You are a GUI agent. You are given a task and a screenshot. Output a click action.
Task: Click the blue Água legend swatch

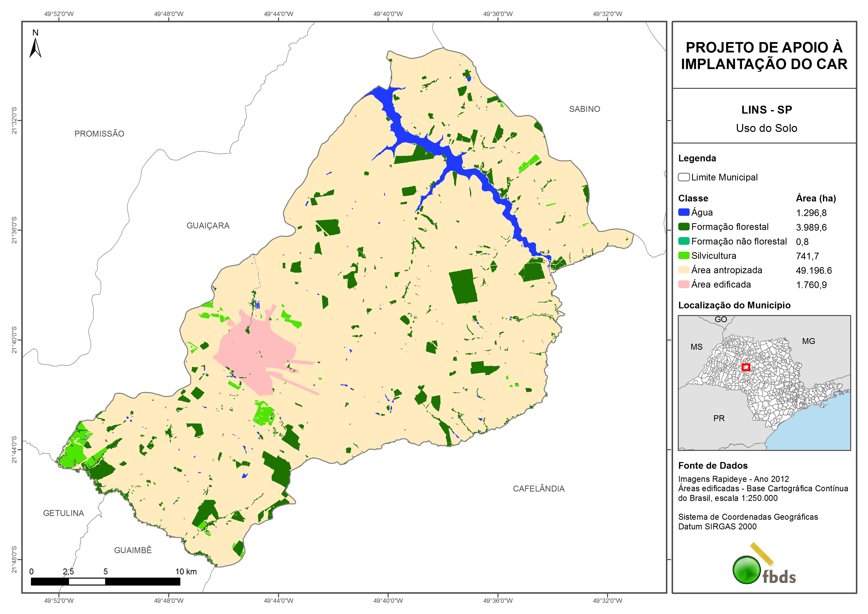coord(683,212)
